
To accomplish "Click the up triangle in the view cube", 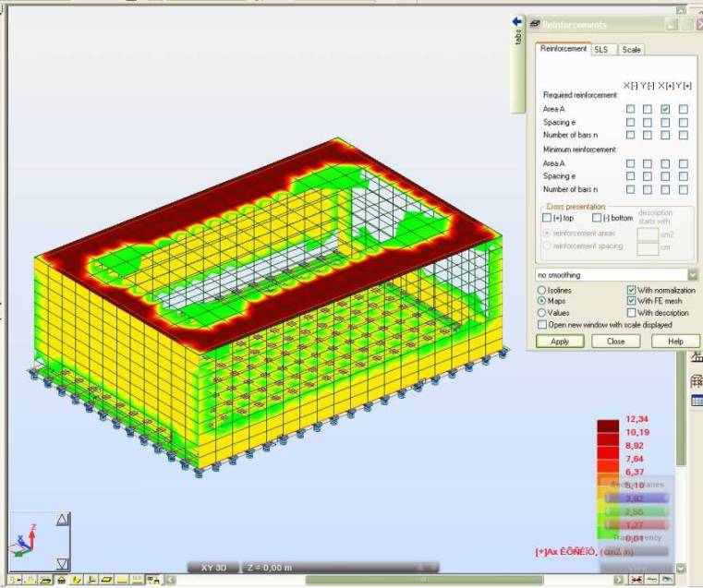I will point(63,521).
